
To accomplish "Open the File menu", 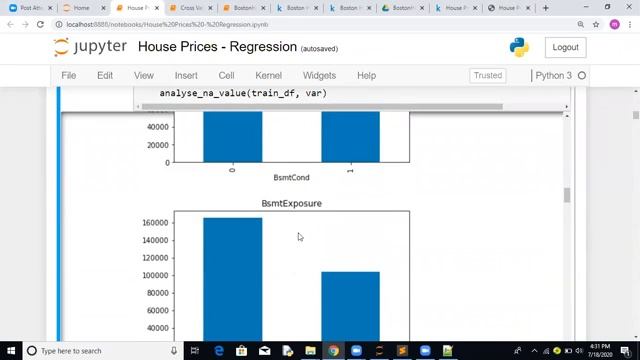I will pos(69,76).
